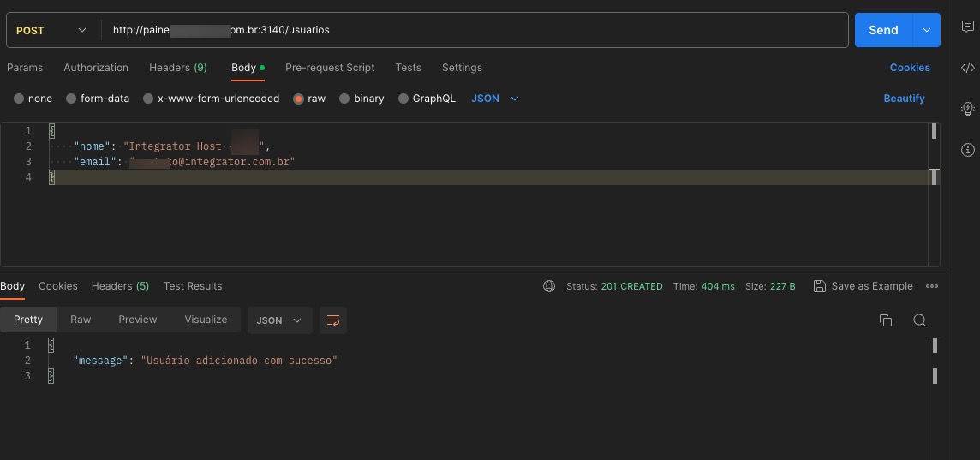Open the request body JSON type dropdown
The width and height of the screenshot is (980, 460).
[495, 99]
